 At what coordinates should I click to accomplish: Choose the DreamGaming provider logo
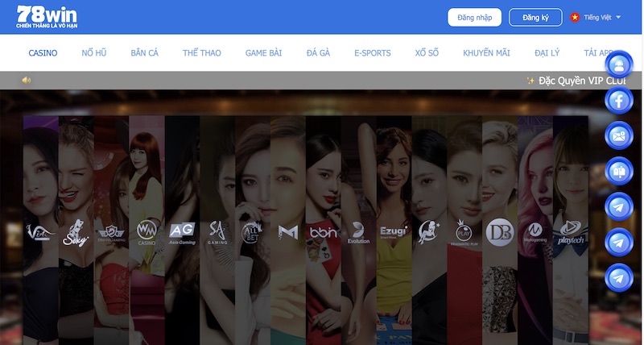111,234
